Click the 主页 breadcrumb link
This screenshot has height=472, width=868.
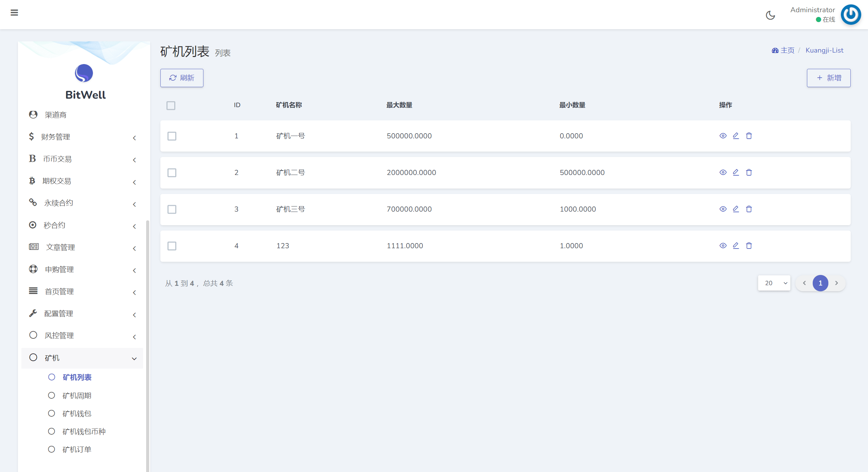click(x=787, y=50)
